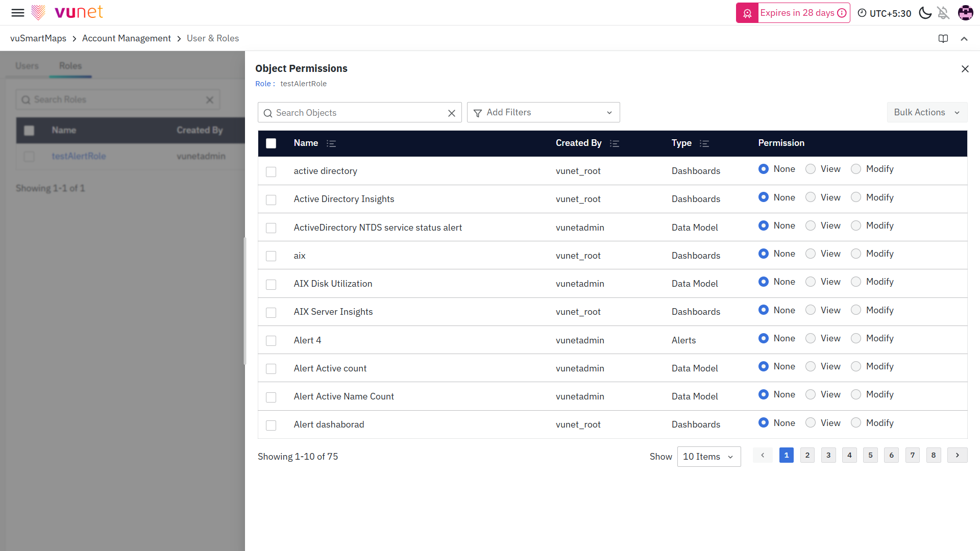Open the Add Filters dropdown
The image size is (980, 551).
tap(543, 112)
